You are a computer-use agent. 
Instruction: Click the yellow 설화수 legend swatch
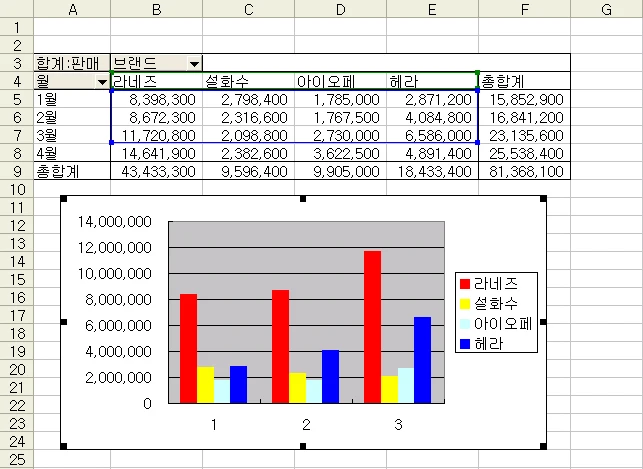coord(465,304)
